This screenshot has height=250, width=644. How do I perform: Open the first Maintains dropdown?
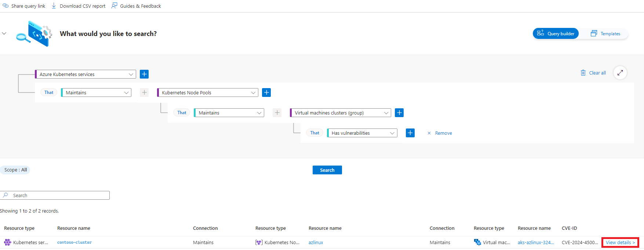[96, 93]
